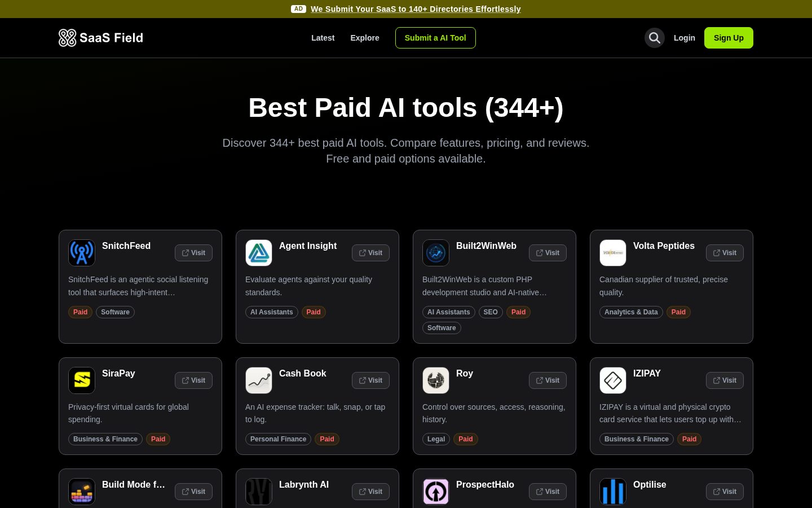Click the IZIPAY app icon
812x508 pixels.
click(x=613, y=380)
